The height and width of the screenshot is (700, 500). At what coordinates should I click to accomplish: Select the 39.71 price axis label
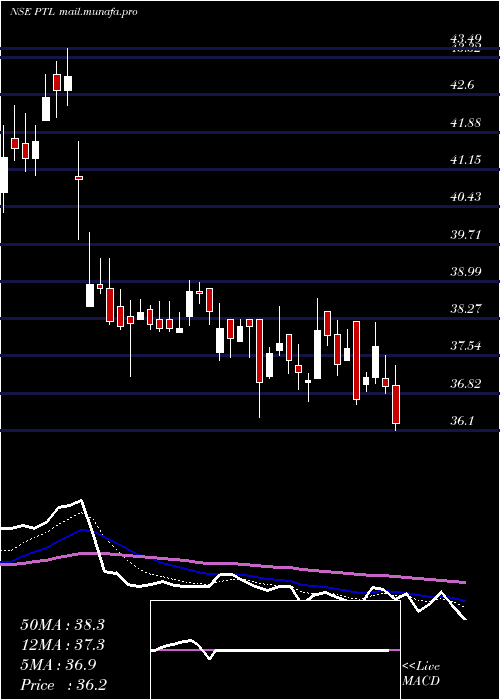coord(466,234)
